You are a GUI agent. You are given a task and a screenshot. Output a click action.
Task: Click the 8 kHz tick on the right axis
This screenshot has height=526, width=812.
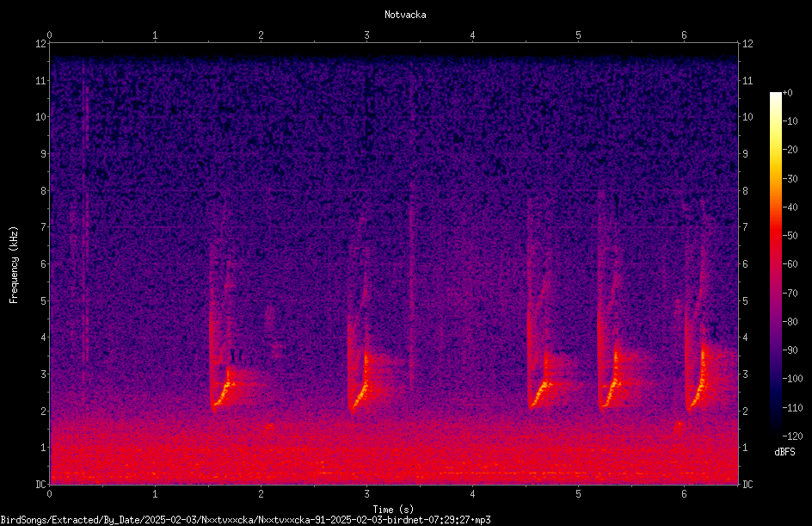point(745,191)
